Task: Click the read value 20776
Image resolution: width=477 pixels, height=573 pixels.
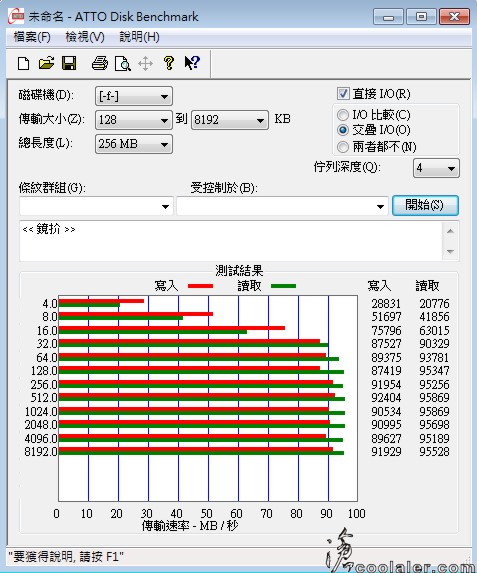Action: click(x=434, y=304)
